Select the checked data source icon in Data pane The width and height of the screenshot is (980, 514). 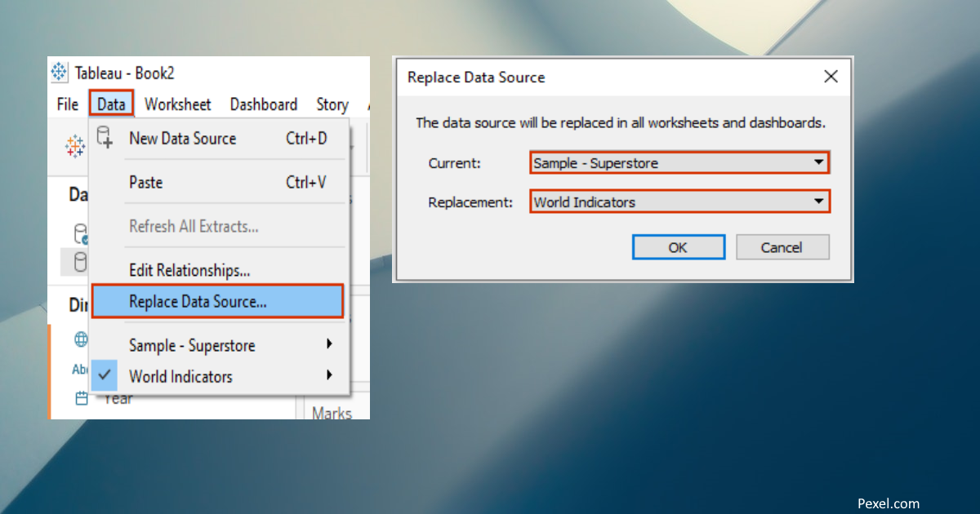81,234
